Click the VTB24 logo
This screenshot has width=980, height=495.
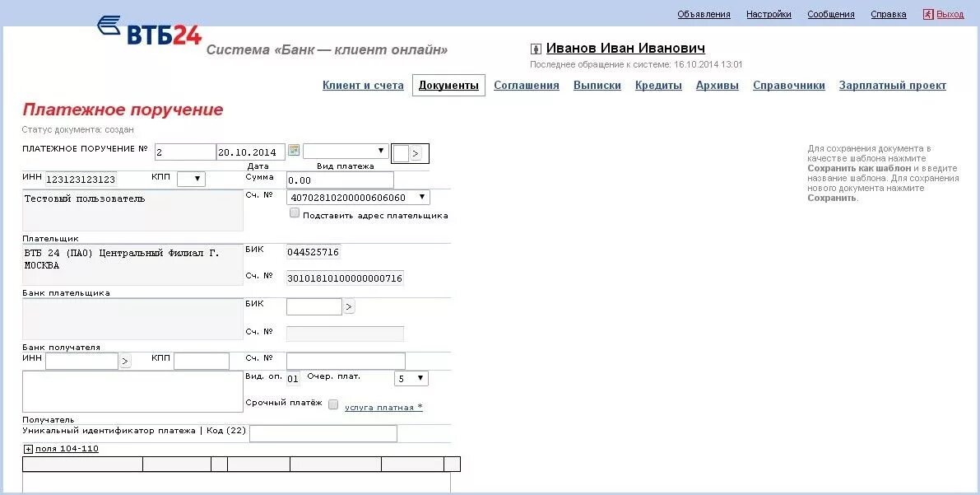point(150,31)
